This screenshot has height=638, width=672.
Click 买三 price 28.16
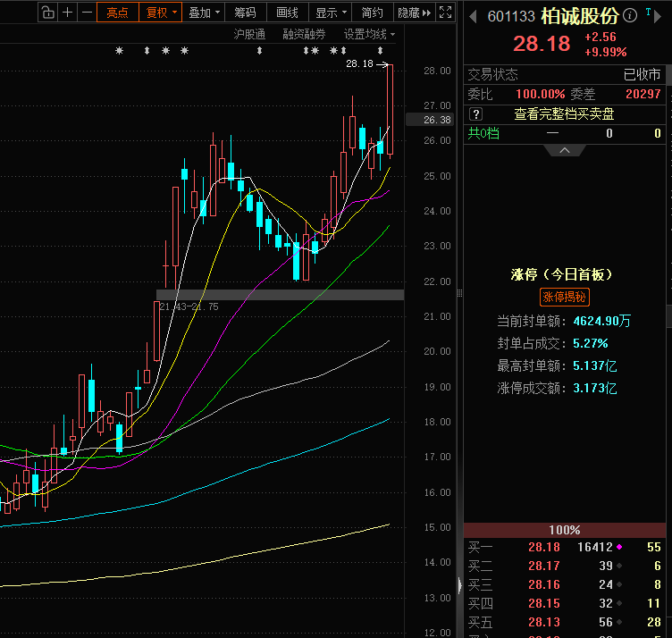(x=544, y=584)
